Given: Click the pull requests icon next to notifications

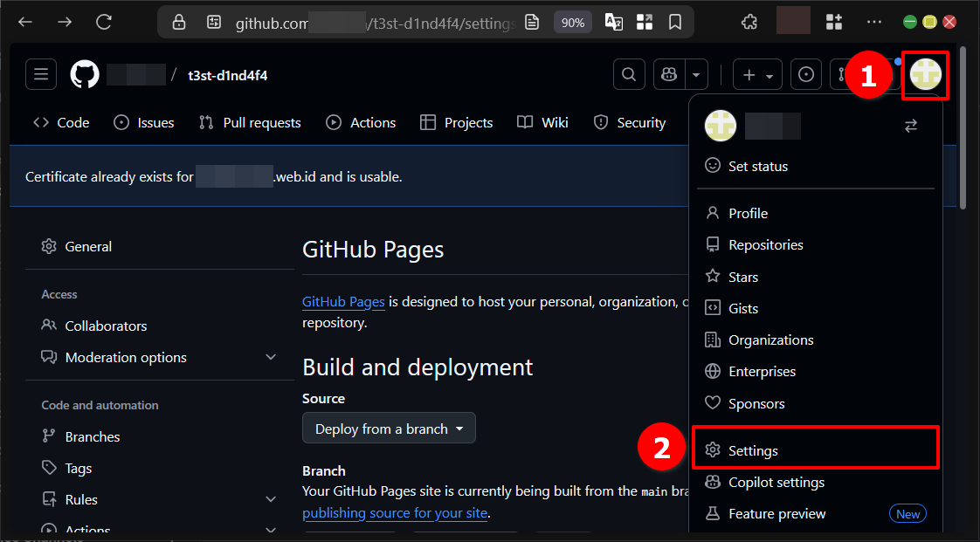Looking at the screenshot, I should (842, 74).
